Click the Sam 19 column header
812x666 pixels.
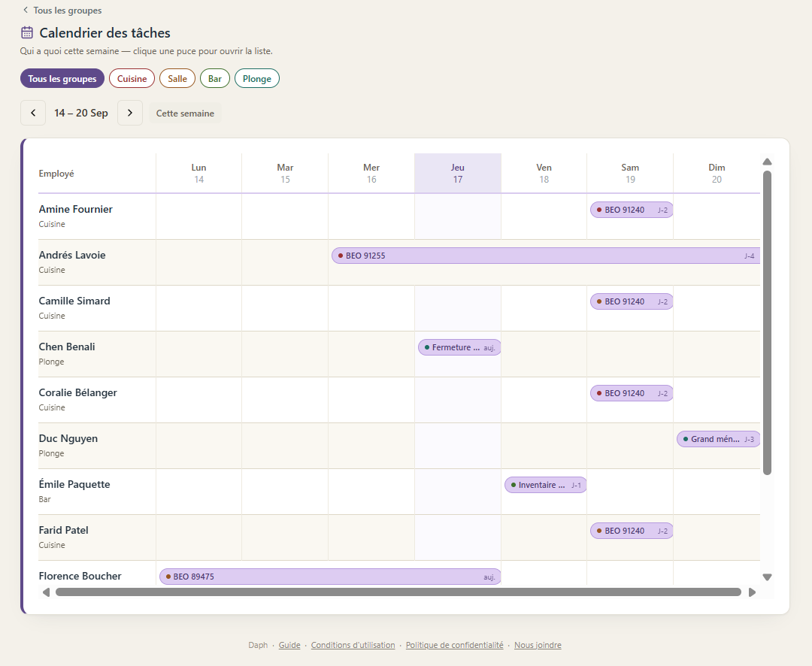630,173
